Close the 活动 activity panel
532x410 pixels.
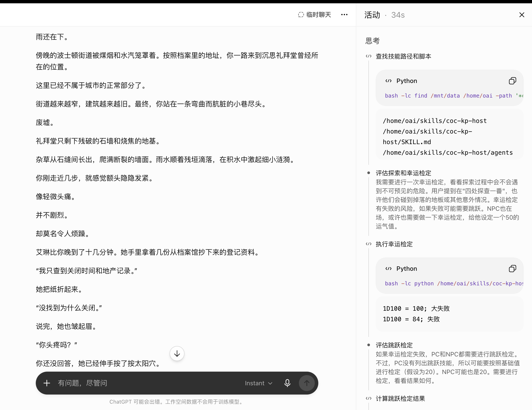[522, 15]
